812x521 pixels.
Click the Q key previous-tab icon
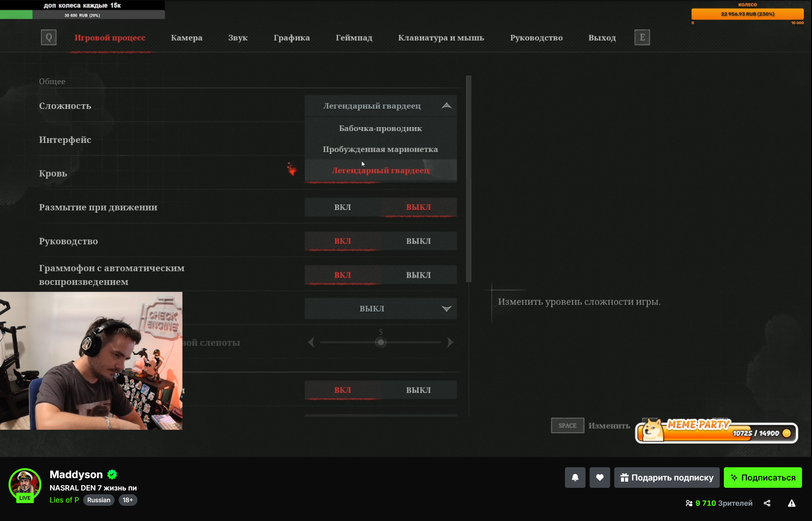[x=48, y=37]
